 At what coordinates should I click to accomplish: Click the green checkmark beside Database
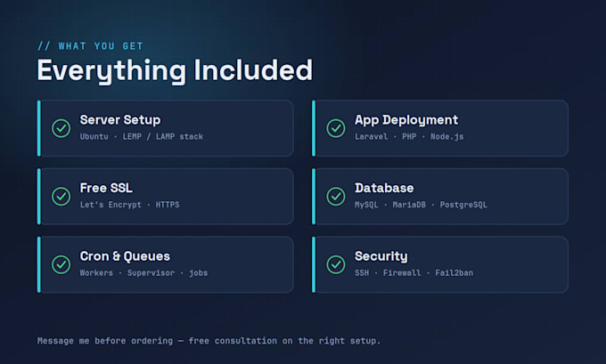(x=336, y=196)
